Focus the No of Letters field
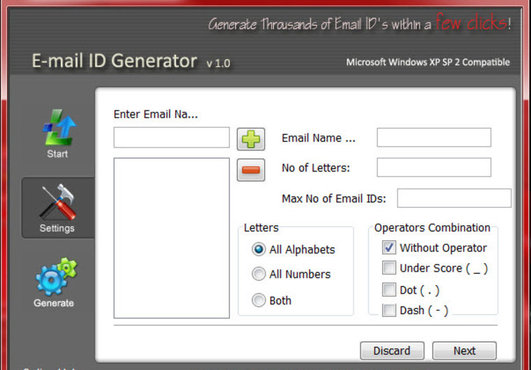 click(434, 167)
